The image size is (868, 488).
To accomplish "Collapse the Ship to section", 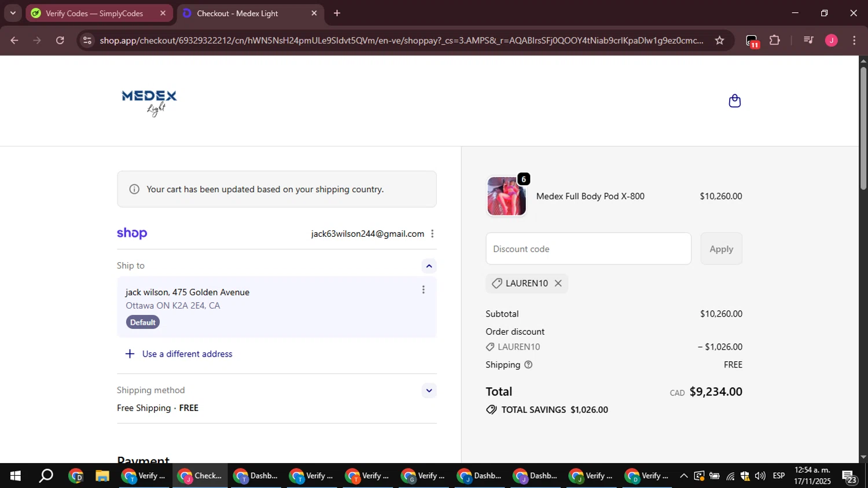I will pyautogui.click(x=429, y=266).
